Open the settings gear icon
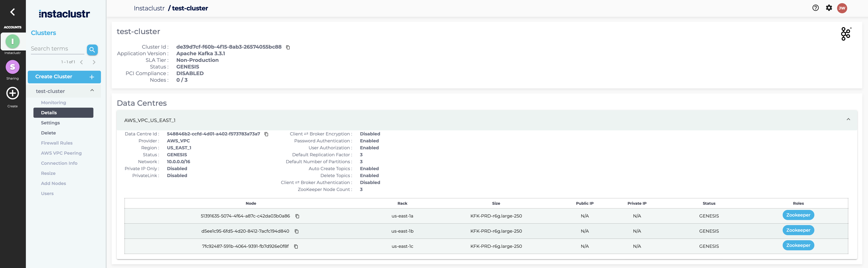868x268 pixels. coord(829,8)
